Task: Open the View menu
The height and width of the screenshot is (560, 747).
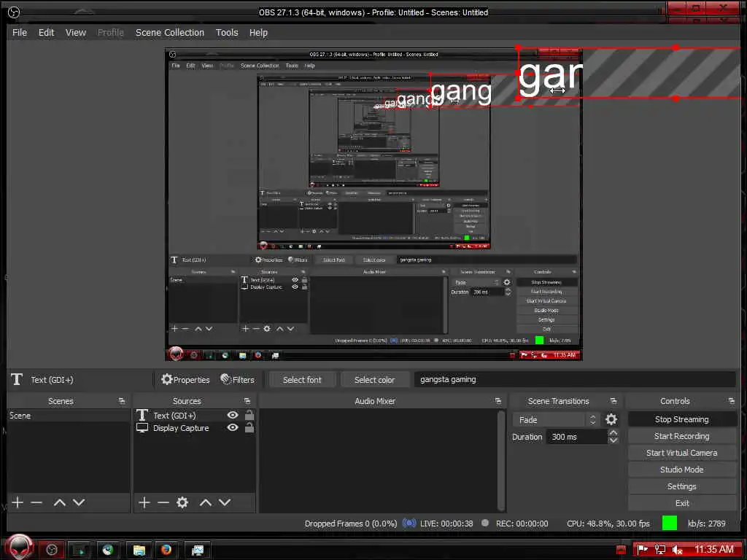Action: (x=76, y=32)
